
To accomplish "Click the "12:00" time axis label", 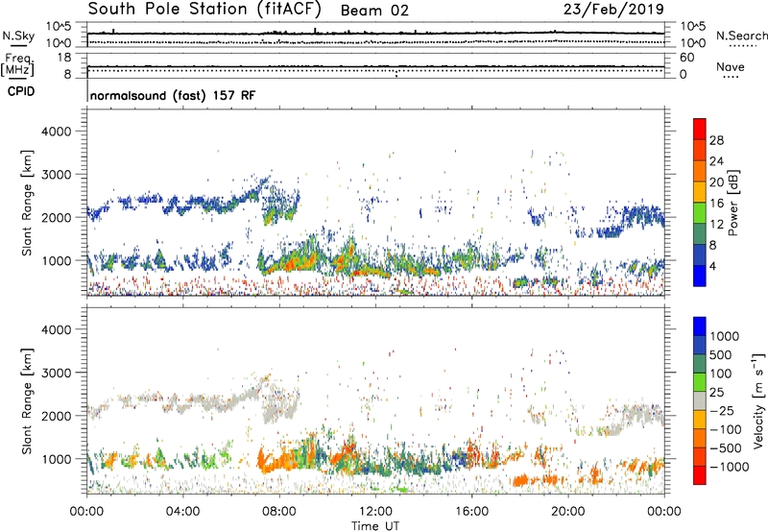I will (375, 512).
